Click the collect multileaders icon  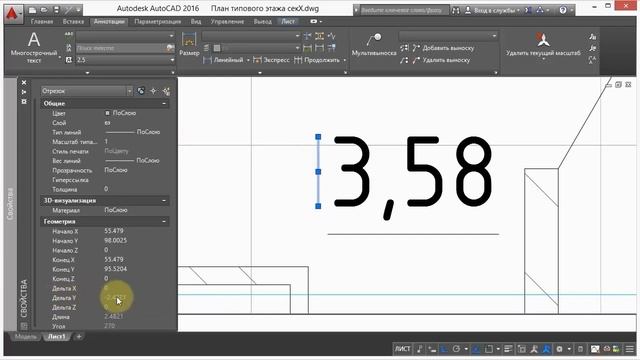[404, 60]
